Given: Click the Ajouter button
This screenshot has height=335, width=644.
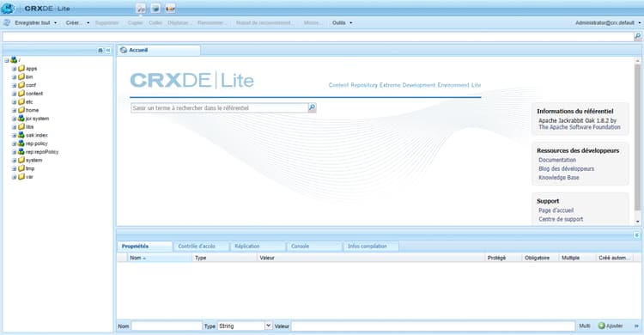Looking at the screenshot, I should (x=611, y=326).
